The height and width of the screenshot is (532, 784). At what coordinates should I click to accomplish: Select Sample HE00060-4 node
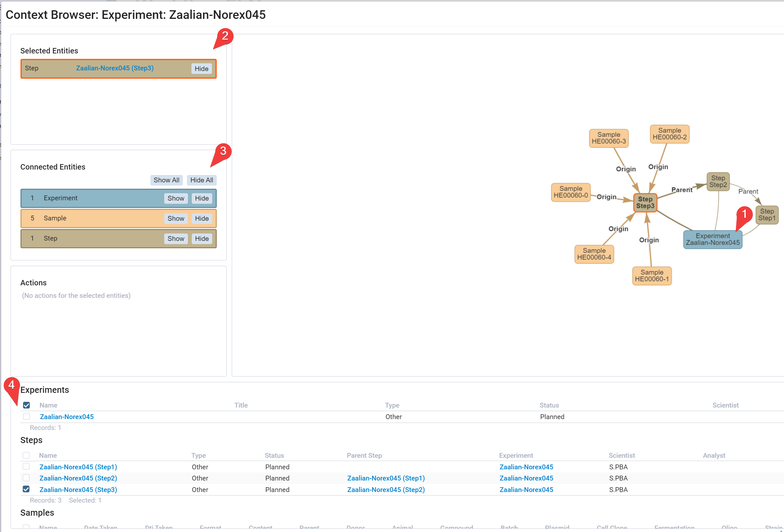(x=594, y=254)
